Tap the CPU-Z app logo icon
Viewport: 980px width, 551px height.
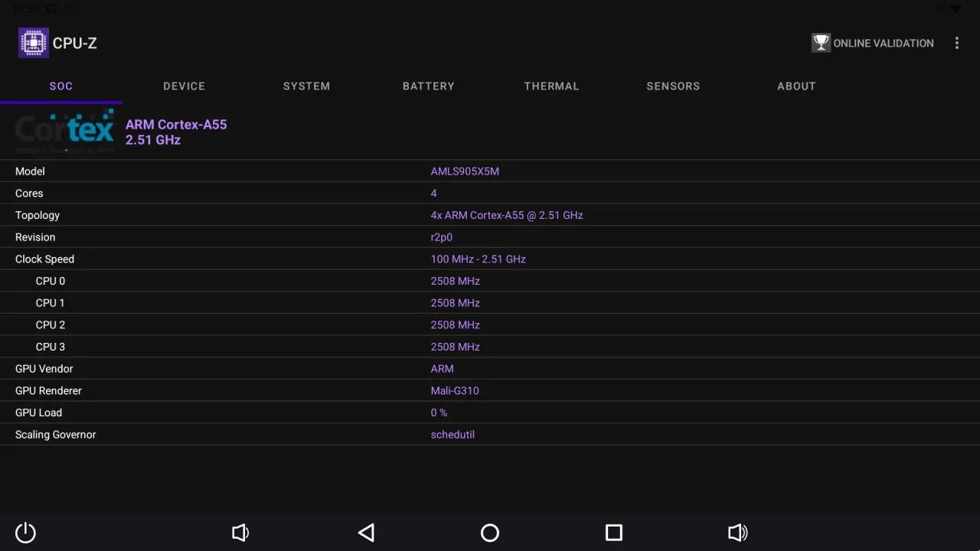33,43
